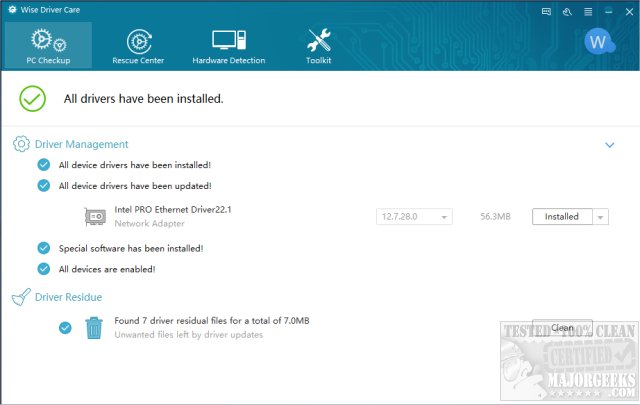Open Hardware Detection tab
The image size is (640, 405).
229,45
